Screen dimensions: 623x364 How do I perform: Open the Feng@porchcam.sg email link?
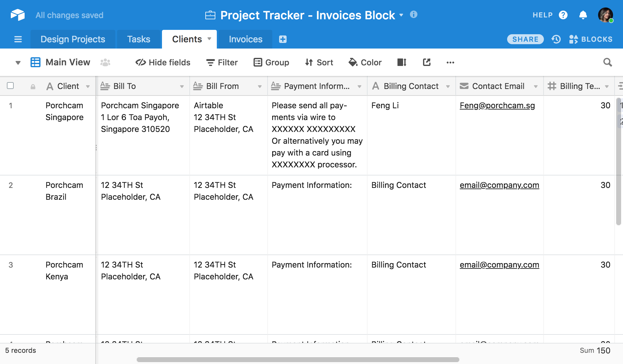497,105
